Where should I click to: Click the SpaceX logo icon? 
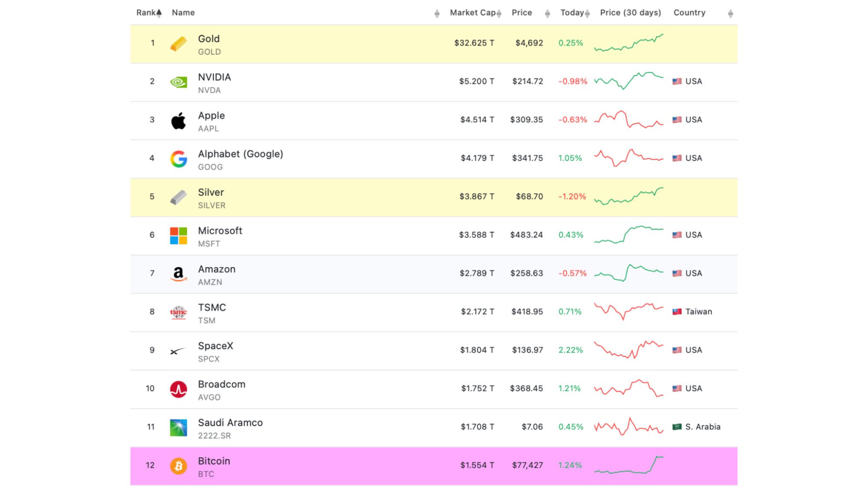178,351
